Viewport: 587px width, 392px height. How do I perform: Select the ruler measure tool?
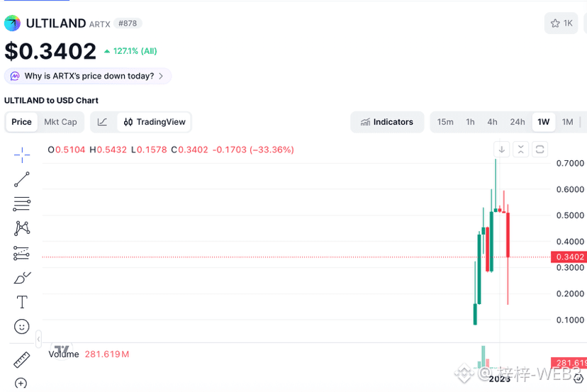tap(22, 360)
